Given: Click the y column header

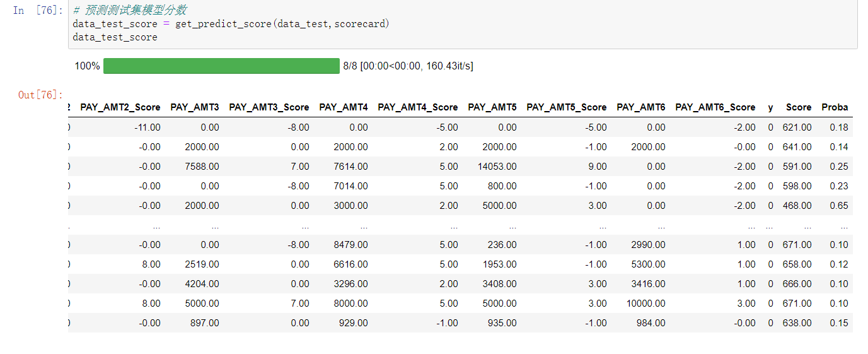Looking at the screenshot, I should [x=770, y=107].
